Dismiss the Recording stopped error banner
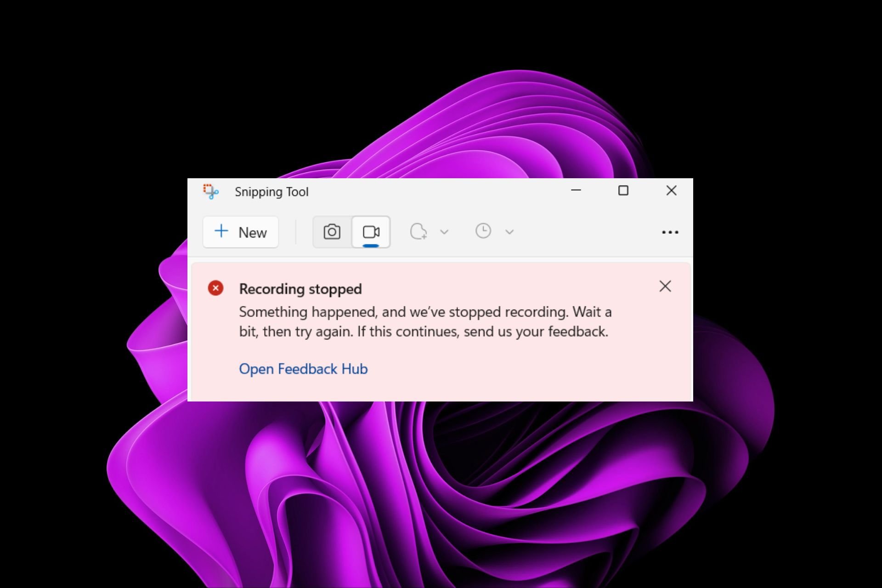This screenshot has height=588, width=882. tap(665, 286)
